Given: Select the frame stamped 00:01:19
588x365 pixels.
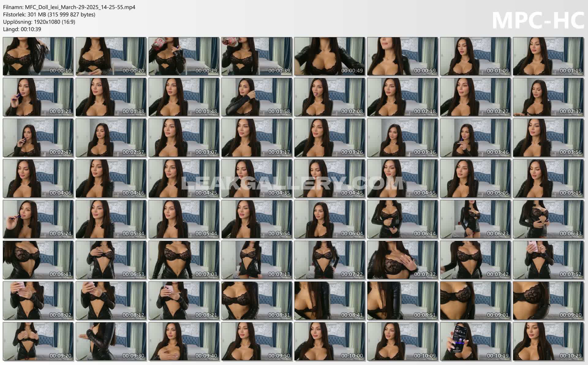Looking at the screenshot, I should [548, 56].
